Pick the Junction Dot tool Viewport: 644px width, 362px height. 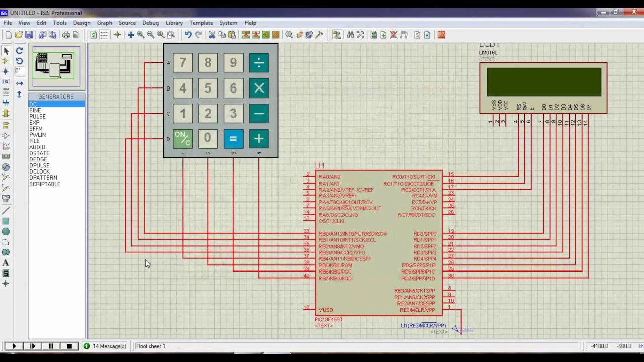6,71
